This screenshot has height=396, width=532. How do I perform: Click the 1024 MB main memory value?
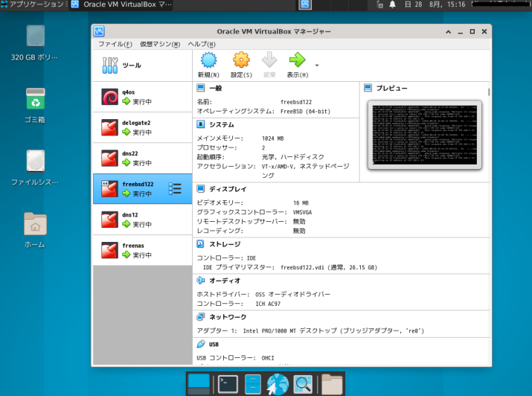point(273,138)
